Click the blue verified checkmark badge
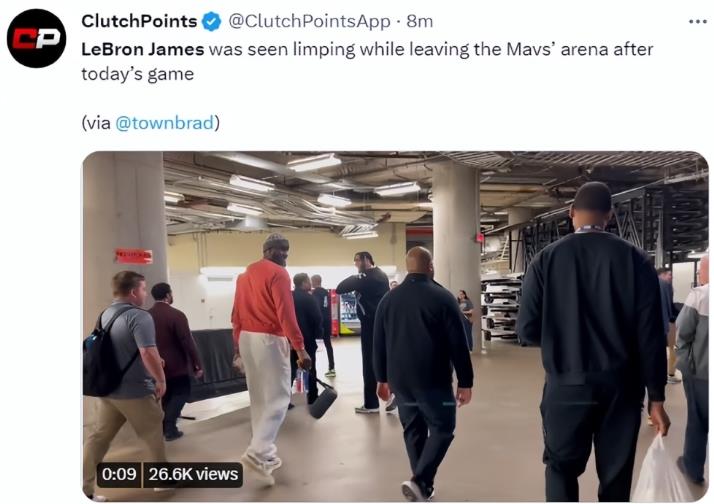This screenshot has width=714, height=504. click(211, 21)
